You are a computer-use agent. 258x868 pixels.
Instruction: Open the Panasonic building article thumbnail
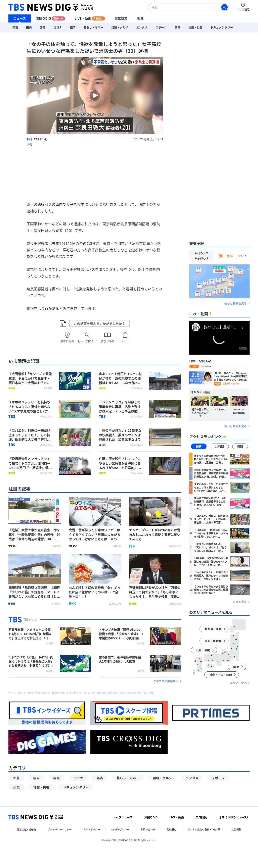click(165, 409)
